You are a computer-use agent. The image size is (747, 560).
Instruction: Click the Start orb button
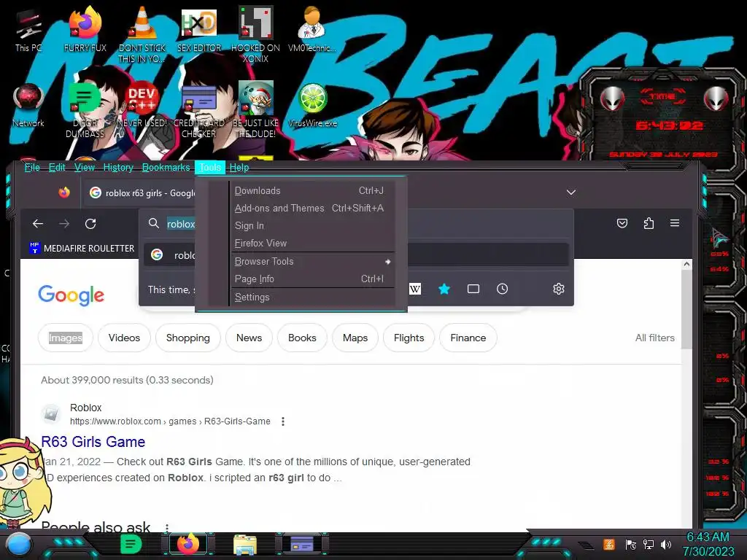coord(18,544)
